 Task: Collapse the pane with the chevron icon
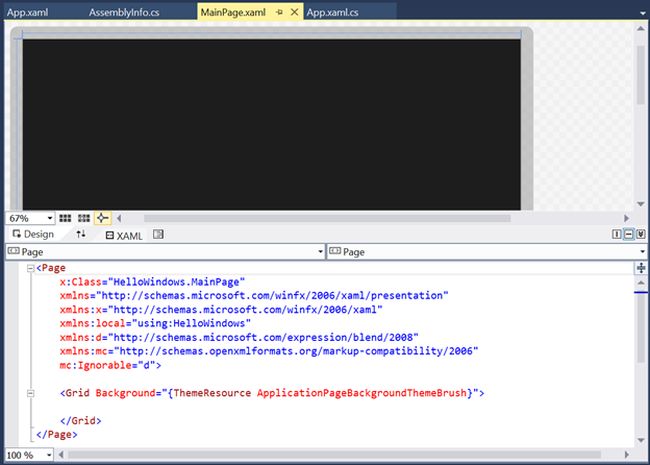coord(640,234)
